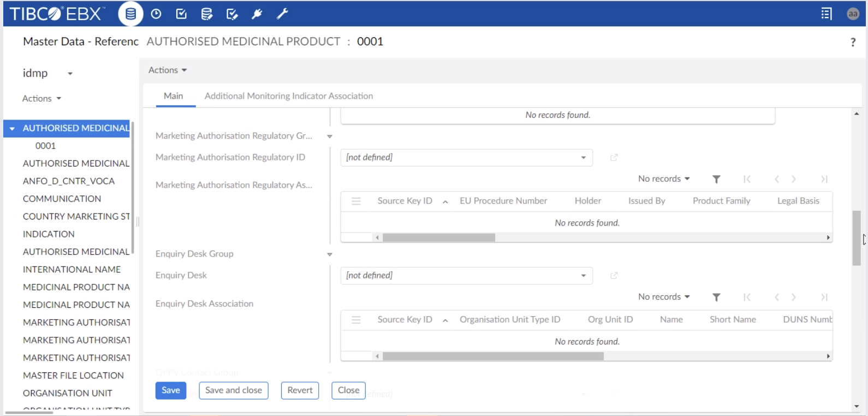The height and width of the screenshot is (416, 868).
Task: Open the record Actions menu
Action: tap(168, 70)
